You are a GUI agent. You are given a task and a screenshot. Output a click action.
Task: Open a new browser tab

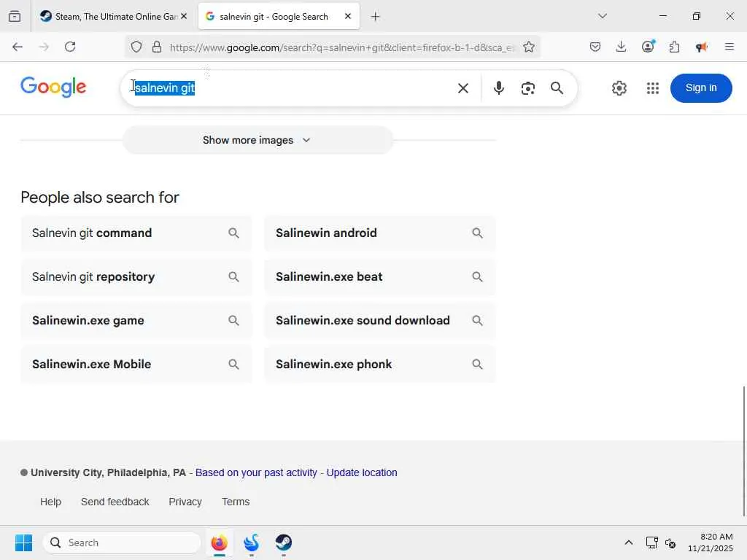click(x=375, y=16)
